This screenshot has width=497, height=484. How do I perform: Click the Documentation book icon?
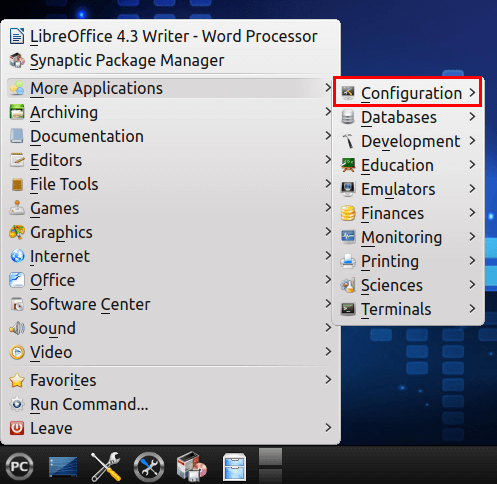[17, 136]
